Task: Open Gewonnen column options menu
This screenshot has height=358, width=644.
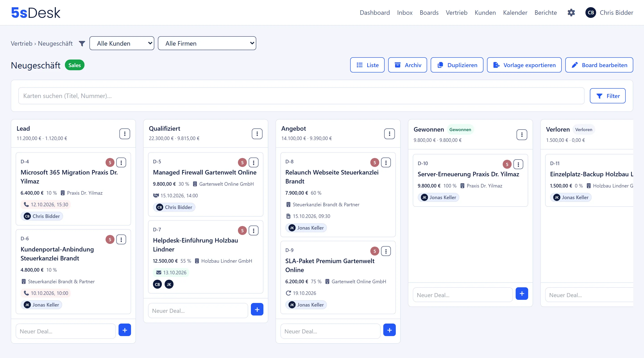Action: [x=522, y=135]
